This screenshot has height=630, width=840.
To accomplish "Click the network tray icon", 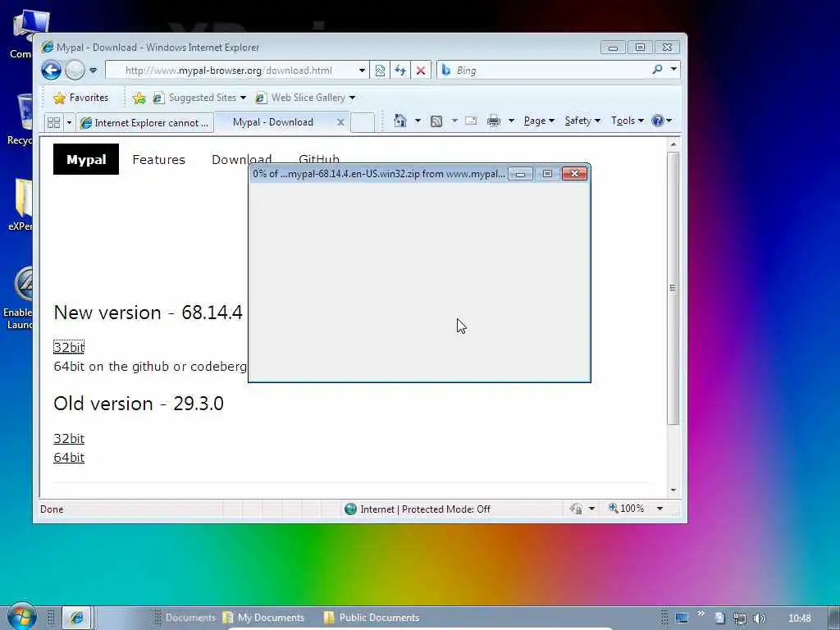I will 740,619.
